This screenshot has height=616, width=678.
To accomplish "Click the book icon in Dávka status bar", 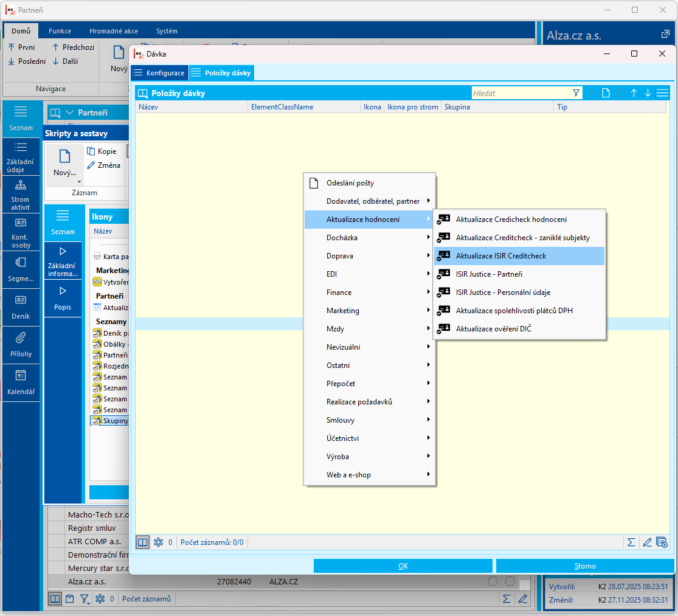I will (x=143, y=542).
